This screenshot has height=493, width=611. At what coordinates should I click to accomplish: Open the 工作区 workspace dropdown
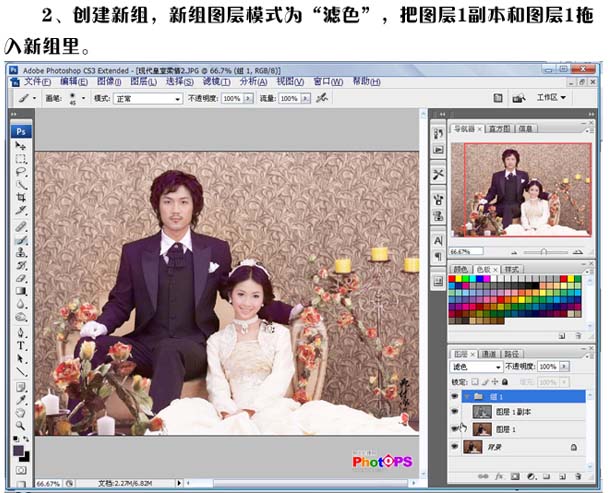552,97
